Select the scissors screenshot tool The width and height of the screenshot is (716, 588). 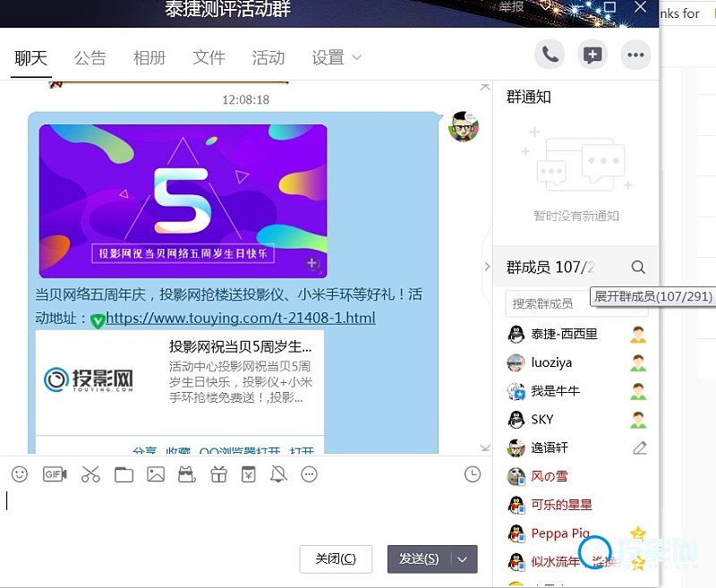(x=90, y=474)
